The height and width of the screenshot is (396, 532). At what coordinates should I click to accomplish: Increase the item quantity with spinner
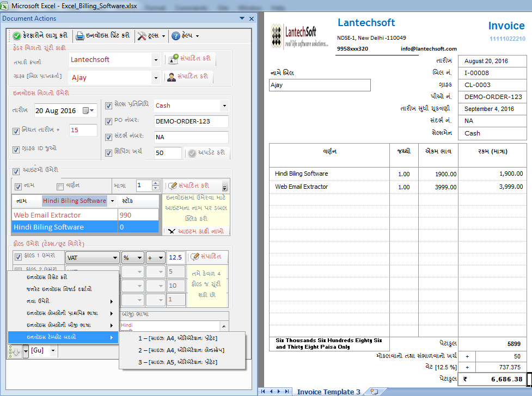tap(155, 183)
